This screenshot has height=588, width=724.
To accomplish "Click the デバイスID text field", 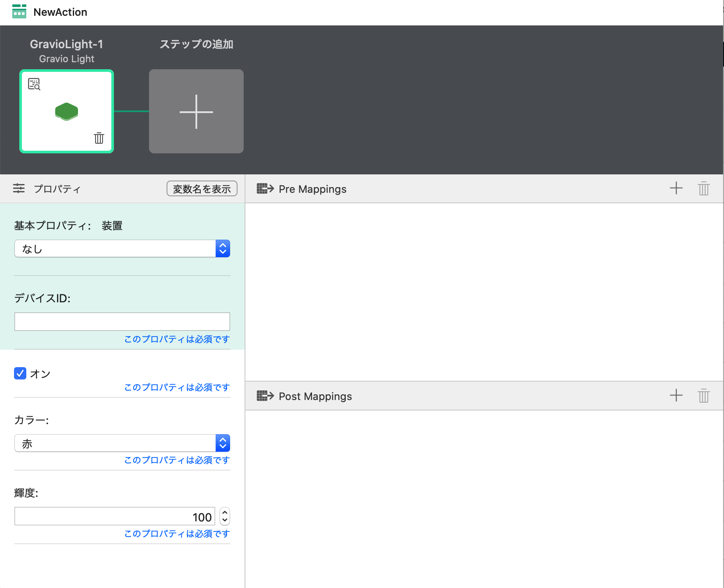I will tap(122, 322).
